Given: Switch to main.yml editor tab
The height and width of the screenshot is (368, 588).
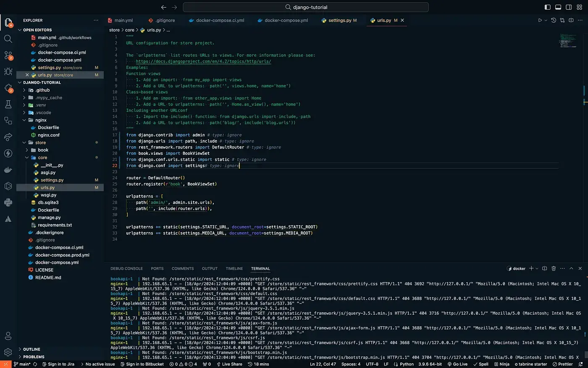Looking at the screenshot, I should pos(123,20).
